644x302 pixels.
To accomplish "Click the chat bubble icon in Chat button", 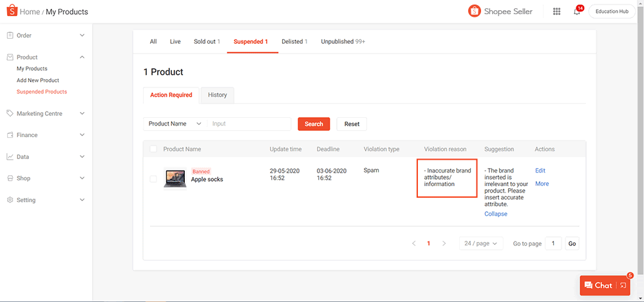I will 588,285.
